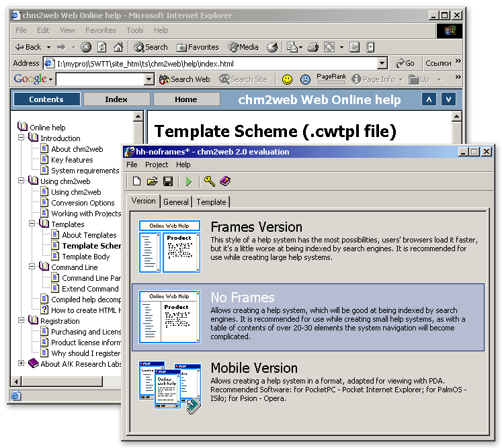502x448 pixels.
Task: Click the down arrow button in help header
Action: pyautogui.click(x=448, y=99)
